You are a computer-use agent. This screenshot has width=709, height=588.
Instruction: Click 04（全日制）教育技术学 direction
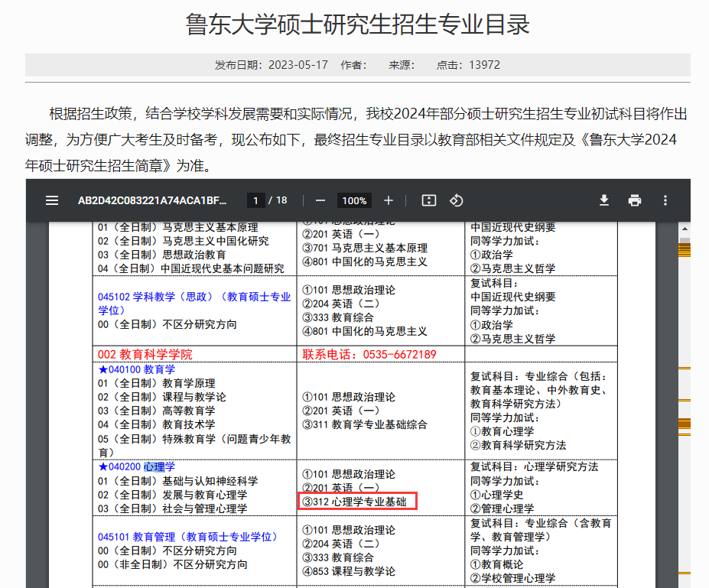[x=157, y=425]
